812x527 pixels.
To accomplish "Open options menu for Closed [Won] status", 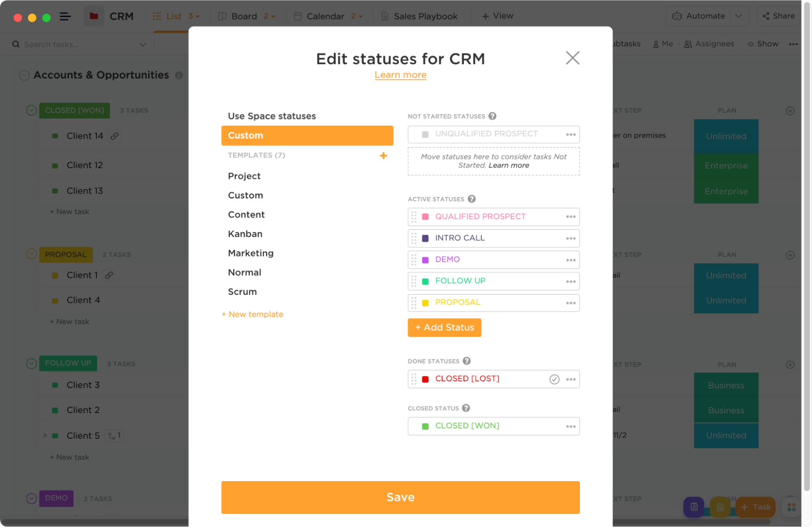I will pos(571,426).
